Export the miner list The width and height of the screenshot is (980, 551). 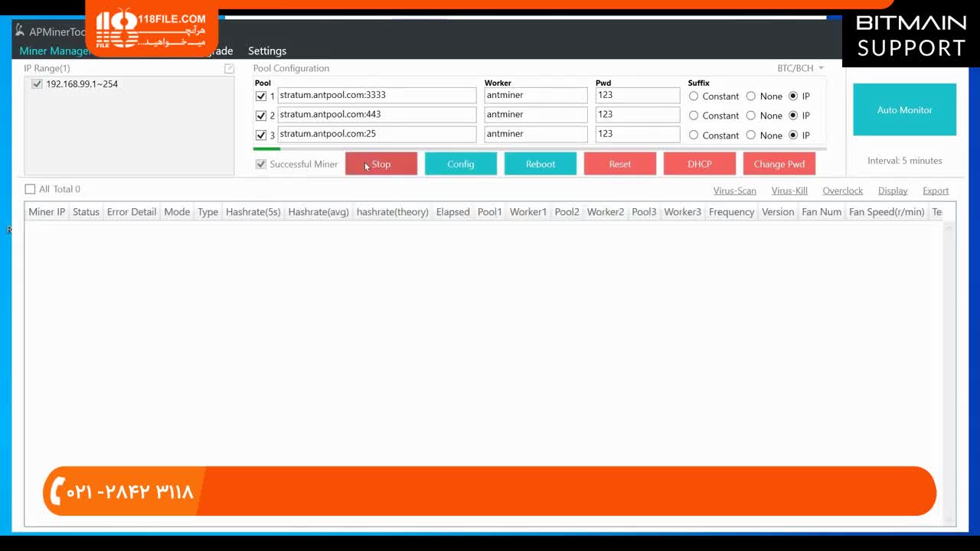coord(936,191)
